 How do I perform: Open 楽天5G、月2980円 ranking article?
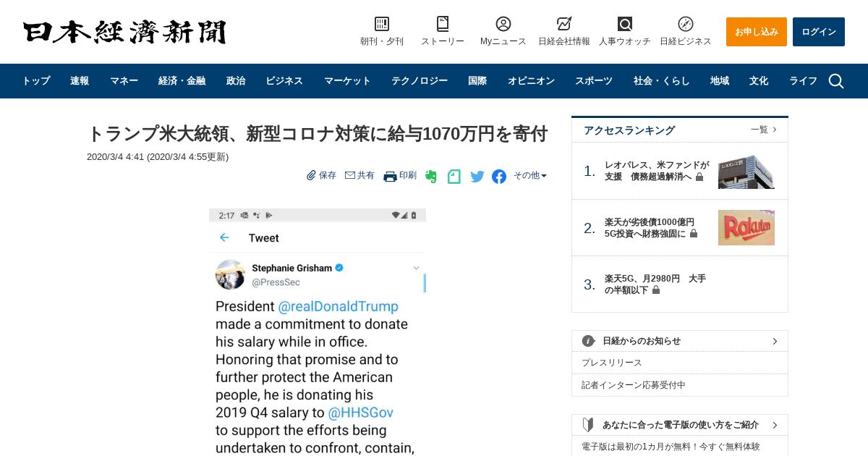pos(655,284)
